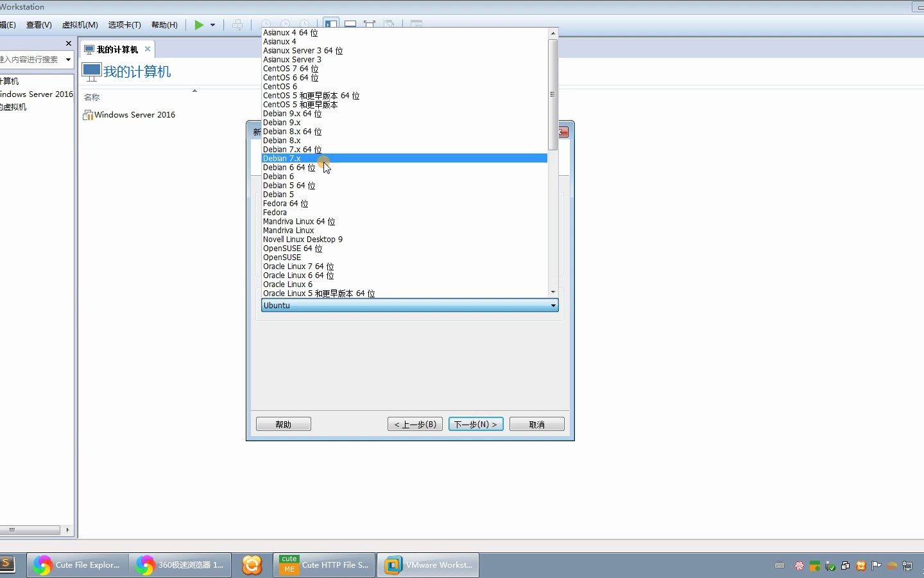
Task: Choose Oracle Linux 7 64 位 option
Action: coord(404,267)
